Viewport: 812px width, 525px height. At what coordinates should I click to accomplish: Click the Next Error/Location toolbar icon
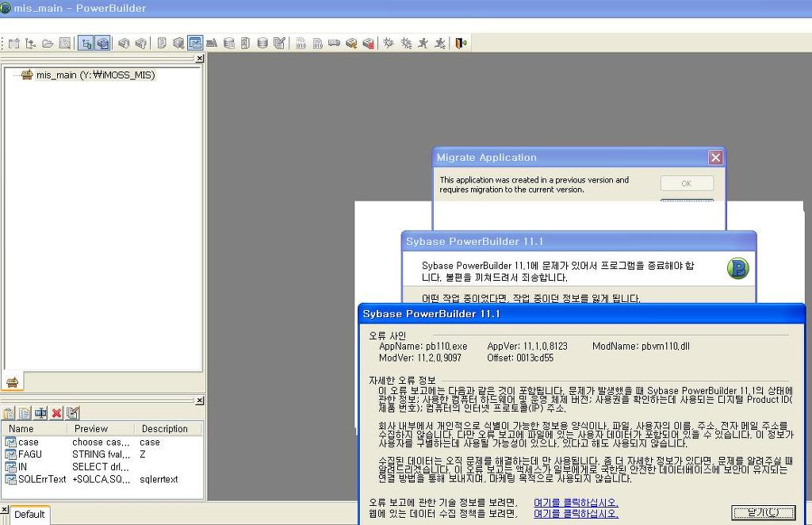(123, 43)
